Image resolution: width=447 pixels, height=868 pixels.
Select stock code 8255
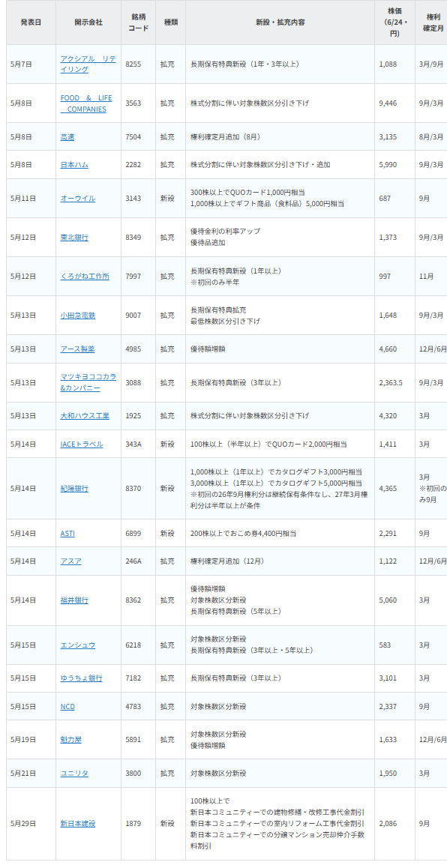(x=133, y=64)
